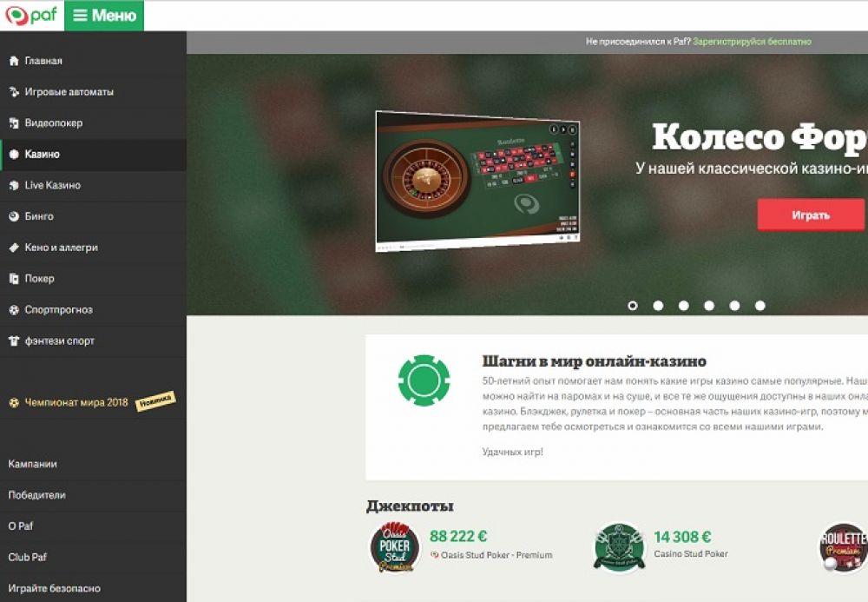Click the Видеопокер cards icon
Viewport: 868px width, 602px height.
click(14, 123)
